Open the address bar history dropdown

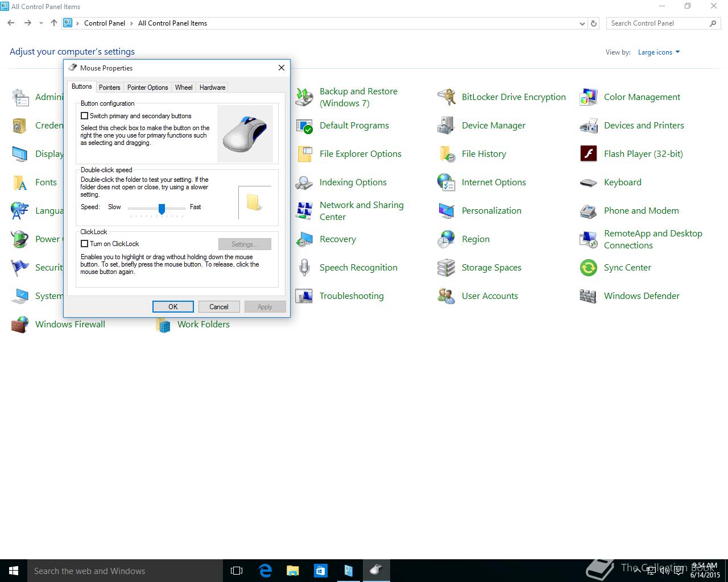(x=582, y=24)
